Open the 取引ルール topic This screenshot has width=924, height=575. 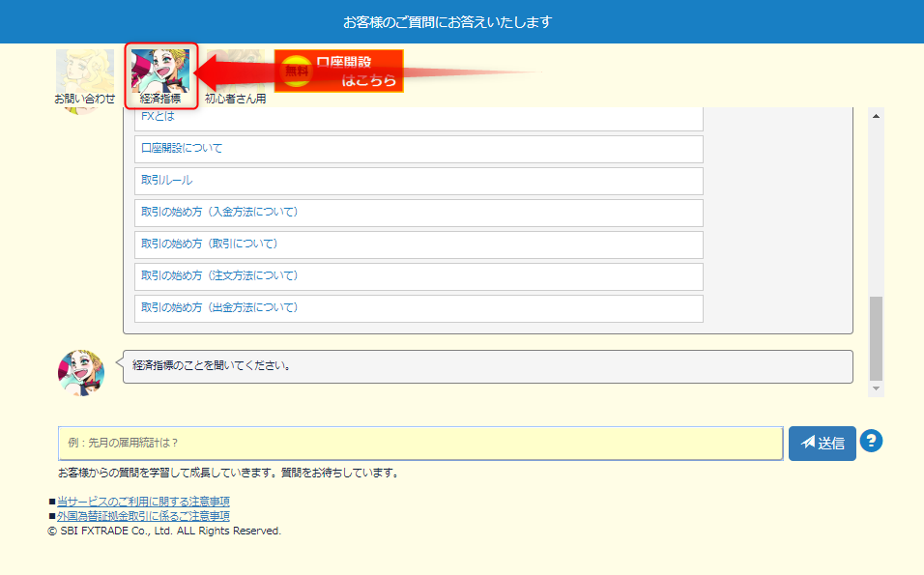pyautogui.click(x=419, y=181)
